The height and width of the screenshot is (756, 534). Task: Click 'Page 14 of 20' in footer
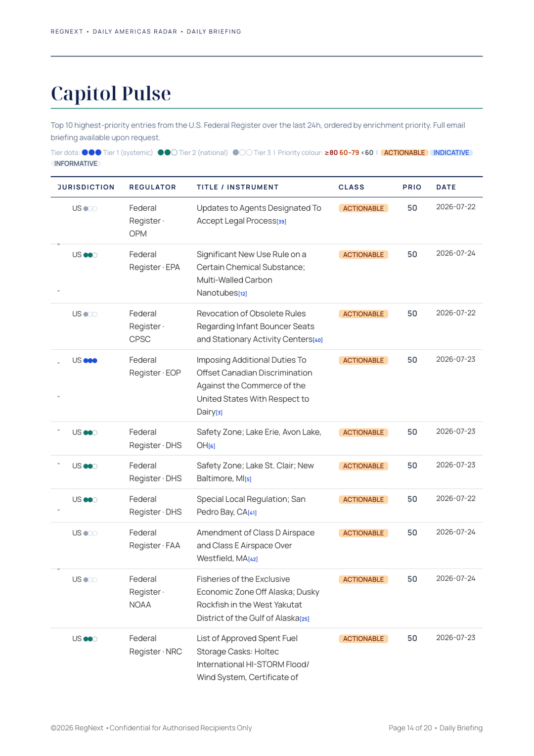410,728
